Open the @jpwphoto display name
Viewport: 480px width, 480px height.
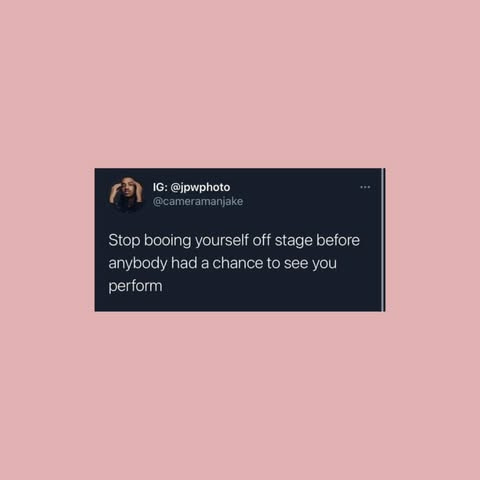[191, 187]
